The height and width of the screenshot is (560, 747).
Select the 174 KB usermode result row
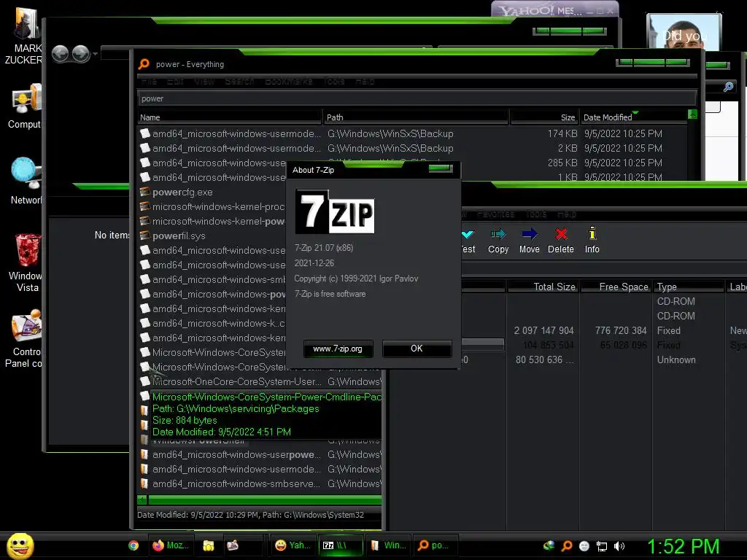click(x=413, y=134)
